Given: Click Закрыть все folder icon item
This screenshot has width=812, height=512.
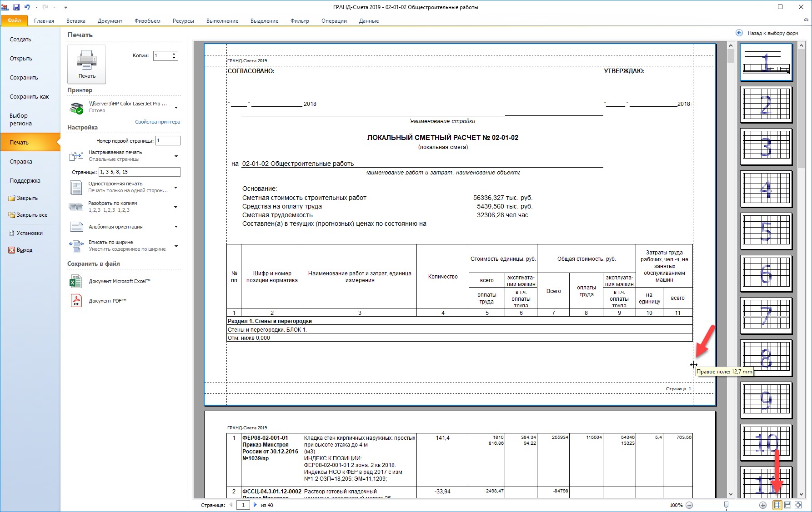Looking at the screenshot, I should tap(28, 215).
